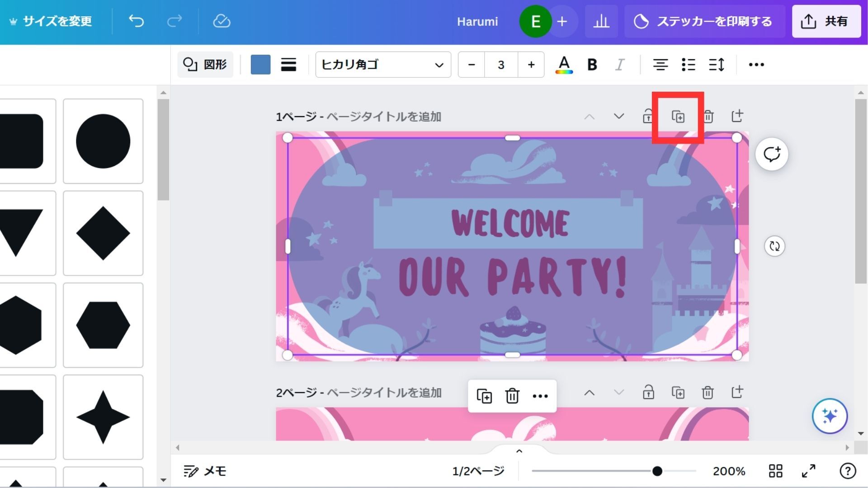Click the redo arrow icon
This screenshot has width=868, height=488.
tap(174, 21)
